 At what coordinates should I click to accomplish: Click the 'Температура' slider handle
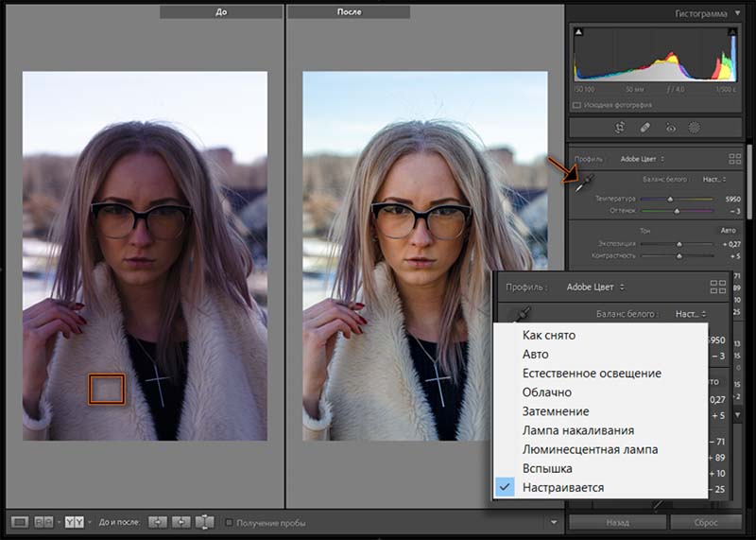click(671, 200)
